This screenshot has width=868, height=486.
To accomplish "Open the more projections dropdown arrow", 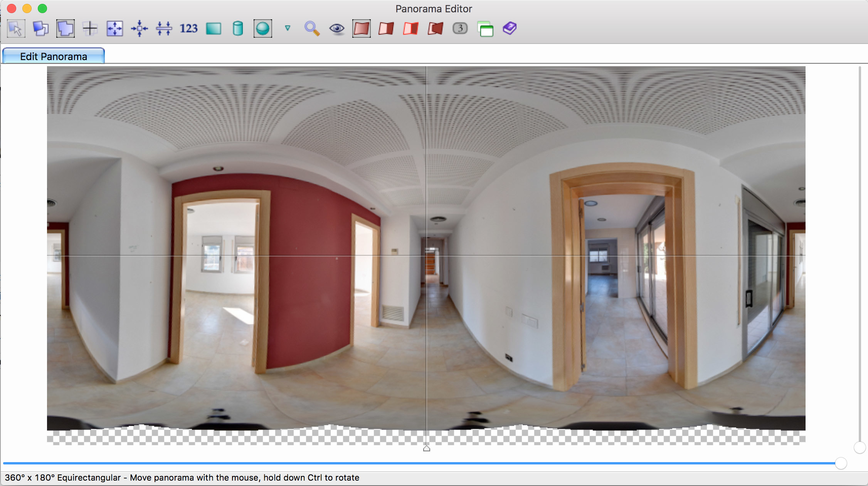I will coord(288,28).
